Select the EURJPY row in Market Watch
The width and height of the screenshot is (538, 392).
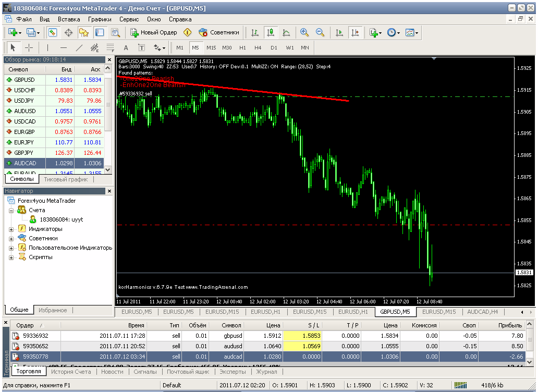click(x=54, y=142)
